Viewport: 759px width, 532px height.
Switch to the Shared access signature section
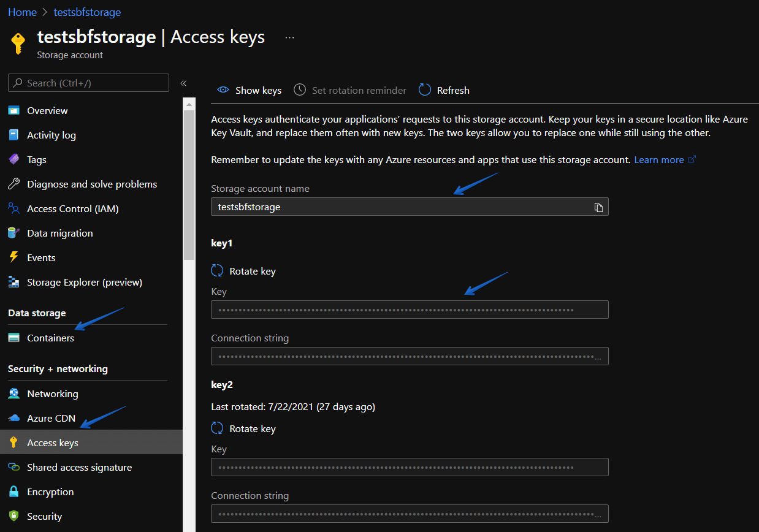pos(79,467)
